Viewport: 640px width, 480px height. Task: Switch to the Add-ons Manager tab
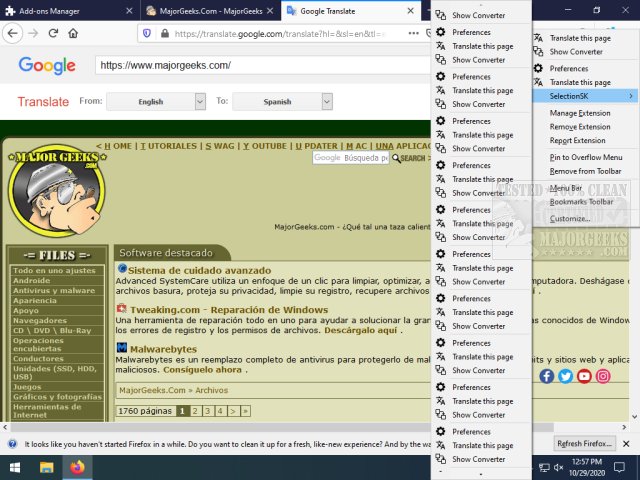[70, 11]
